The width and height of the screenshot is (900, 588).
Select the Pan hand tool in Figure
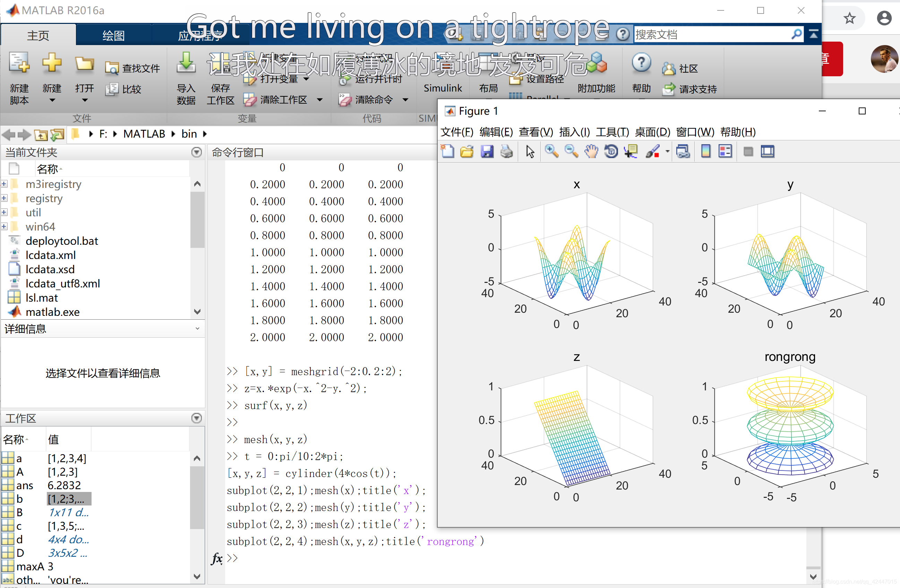(591, 152)
